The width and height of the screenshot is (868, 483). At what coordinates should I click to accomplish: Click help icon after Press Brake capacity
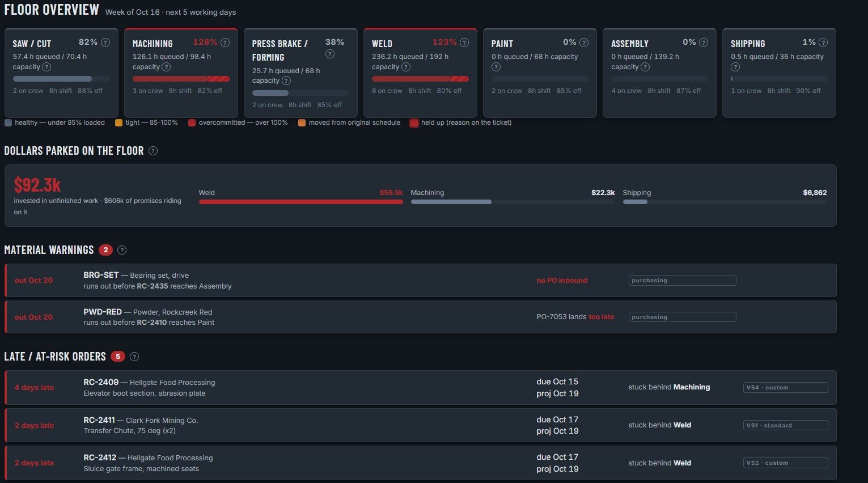pos(286,80)
